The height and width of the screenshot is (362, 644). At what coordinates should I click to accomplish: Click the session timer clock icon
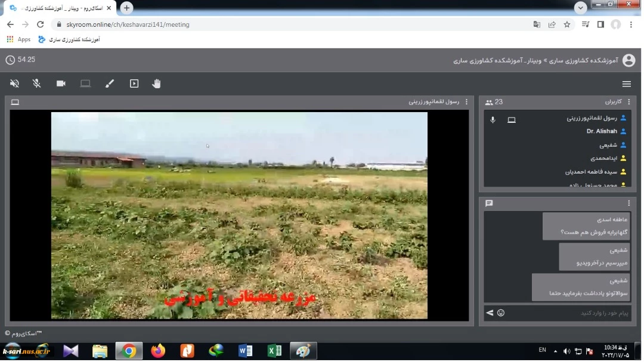click(10, 60)
